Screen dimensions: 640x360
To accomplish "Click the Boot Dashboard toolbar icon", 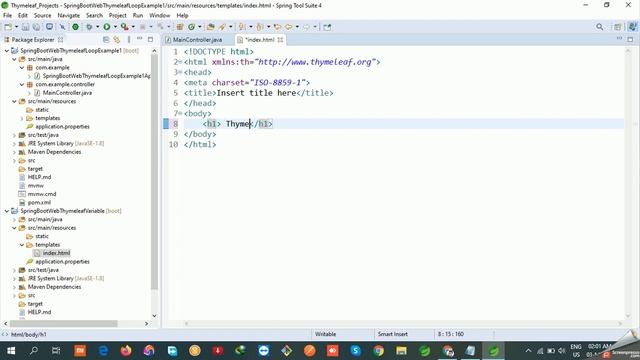I will [76, 27].
